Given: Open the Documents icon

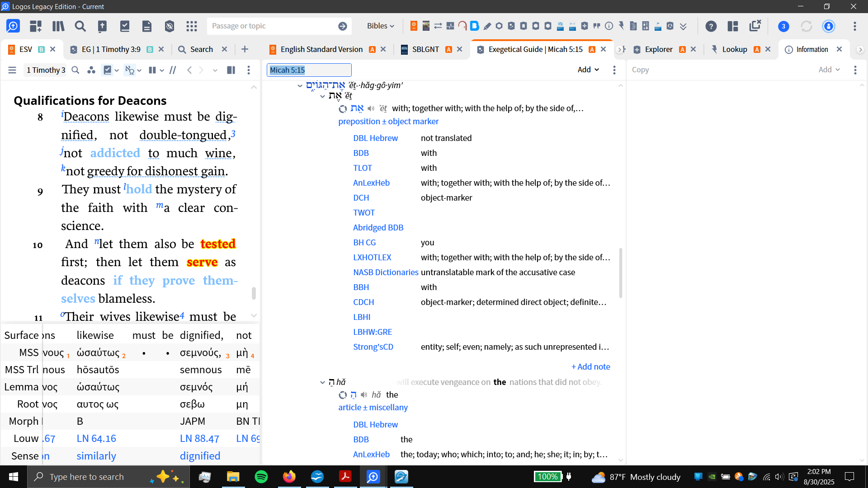Looking at the screenshot, I should tap(147, 26).
